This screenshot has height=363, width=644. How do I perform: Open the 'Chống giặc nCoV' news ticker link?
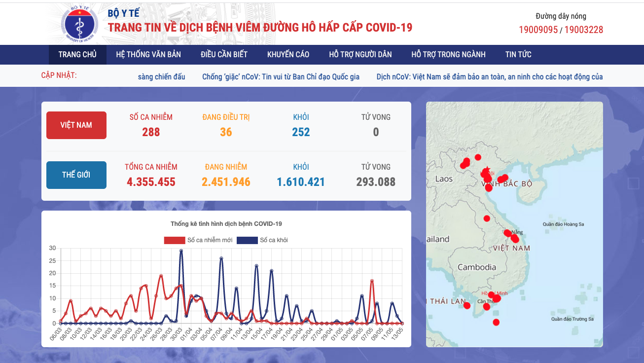281,76
